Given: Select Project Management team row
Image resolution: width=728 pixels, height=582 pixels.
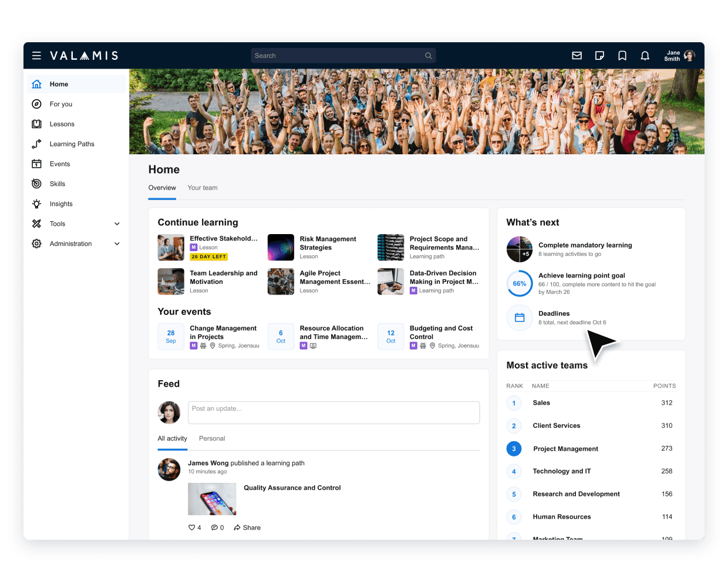Looking at the screenshot, I should point(591,449).
